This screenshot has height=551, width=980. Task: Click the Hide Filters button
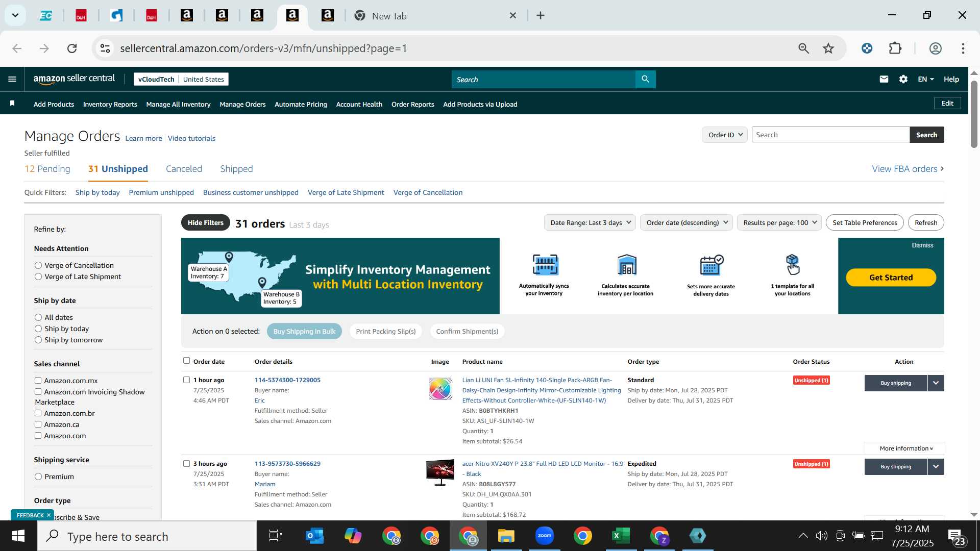(x=205, y=222)
